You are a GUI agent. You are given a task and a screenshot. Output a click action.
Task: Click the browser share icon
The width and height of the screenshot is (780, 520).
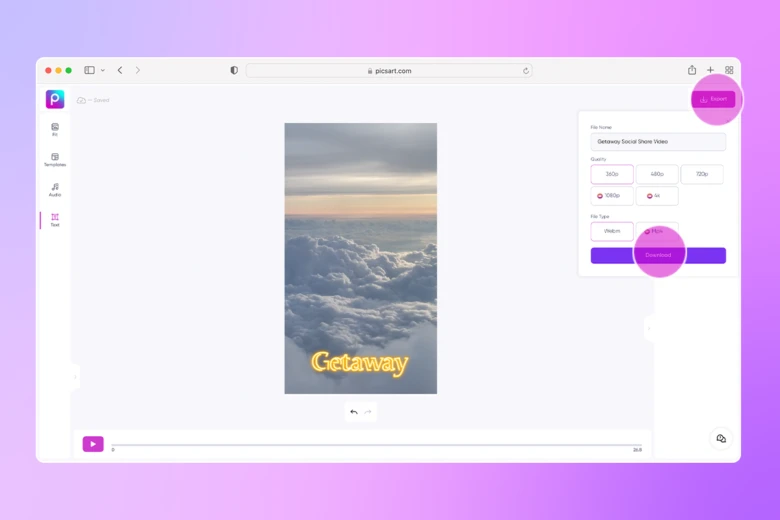click(x=692, y=71)
